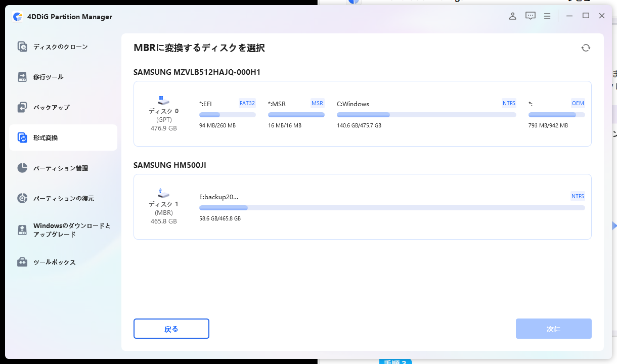Click the C:Windows partition usage bar
Image resolution: width=617 pixels, height=364 pixels.
pyautogui.click(x=426, y=115)
